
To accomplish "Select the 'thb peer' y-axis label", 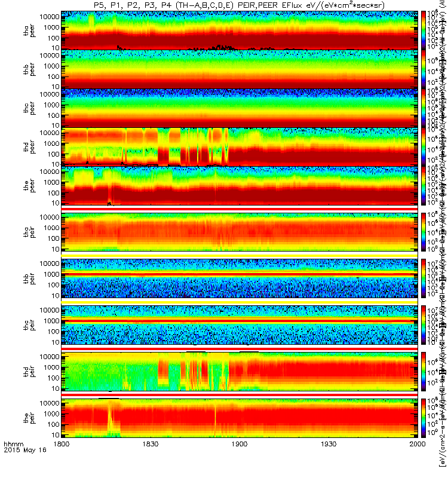I will (x=29, y=69).
